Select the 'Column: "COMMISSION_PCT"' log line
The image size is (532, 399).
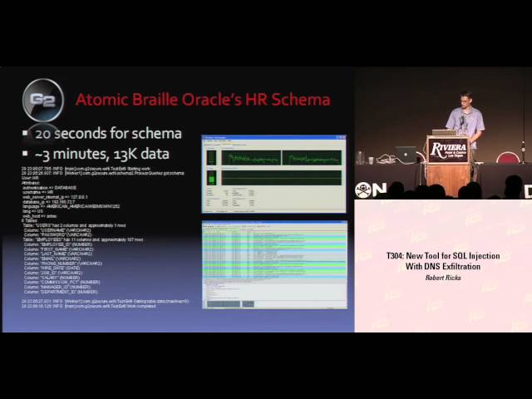coord(62,283)
